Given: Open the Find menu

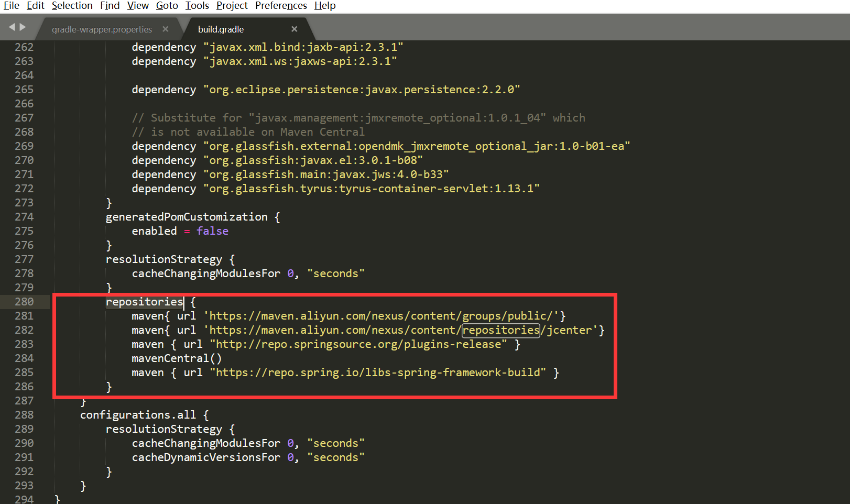Looking at the screenshot, I should [x=110, y=6].
